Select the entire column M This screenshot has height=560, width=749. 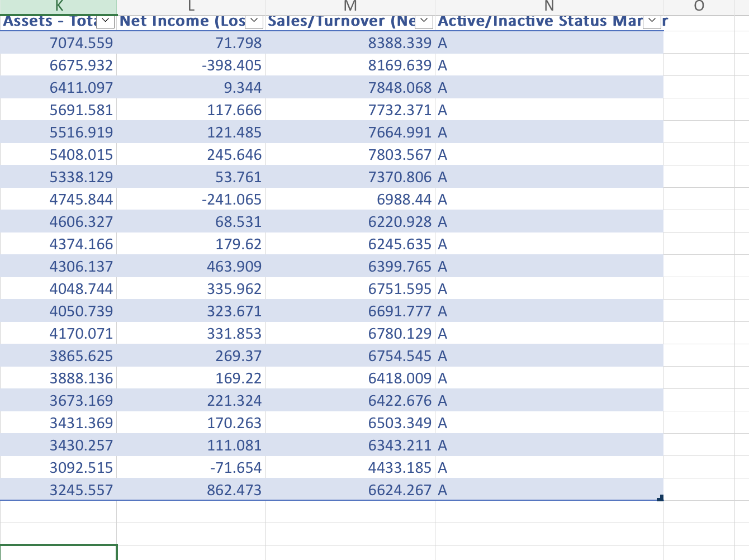pyautogui.click(x=350, y=6)
